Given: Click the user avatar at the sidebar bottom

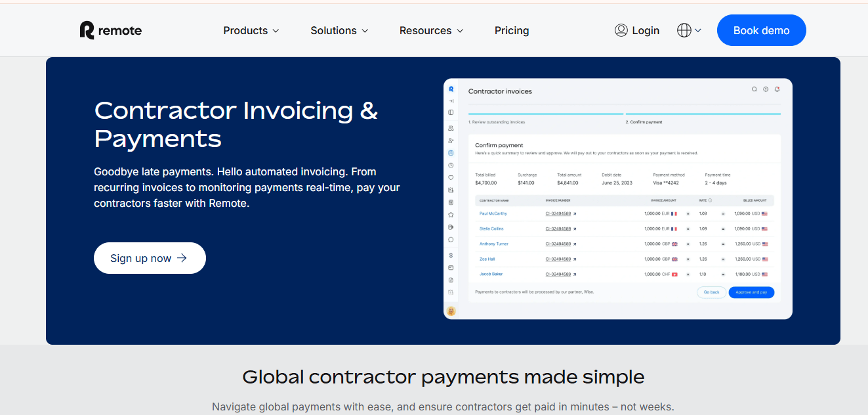Looking at the screenshot, I should (x=451, y=311).
